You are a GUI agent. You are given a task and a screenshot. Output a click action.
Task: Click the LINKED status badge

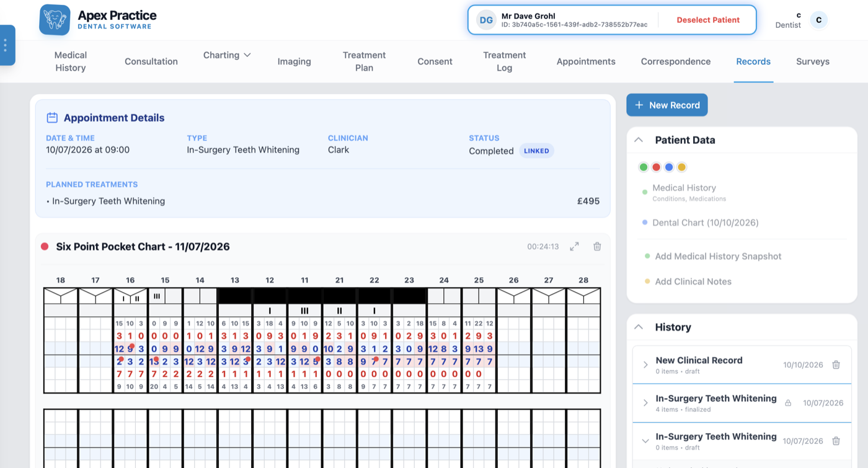pyautogui.click(x=536, y=151)
